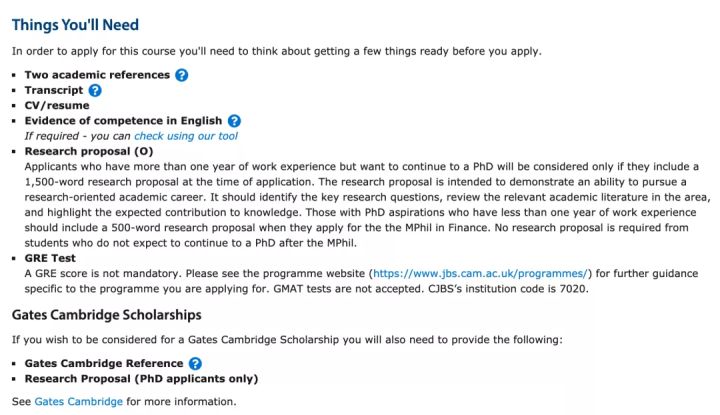Image resolution: width=720 pixels, height=415 pixels.
Task: Click the help icon beside Transcript
Action: [x=95, y=90]
